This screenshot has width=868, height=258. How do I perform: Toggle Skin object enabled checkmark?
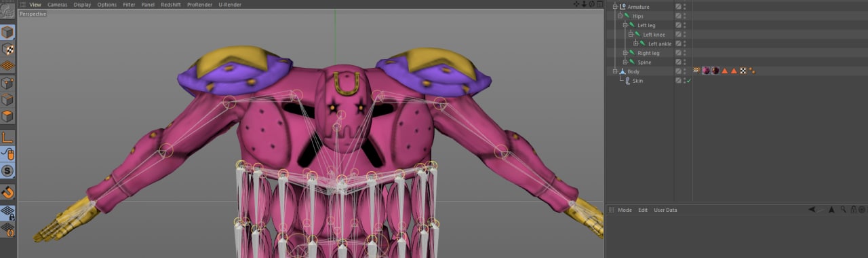[689, 81]
